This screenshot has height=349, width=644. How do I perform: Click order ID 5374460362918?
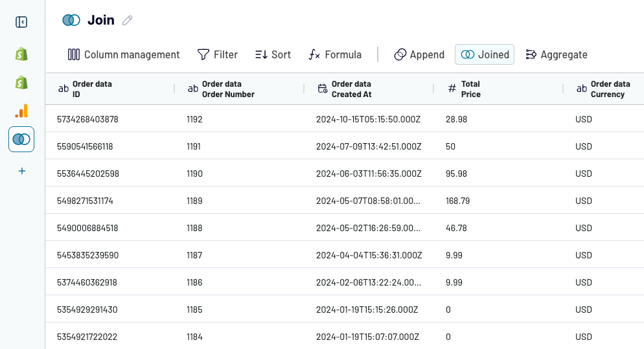click(87, 282)
